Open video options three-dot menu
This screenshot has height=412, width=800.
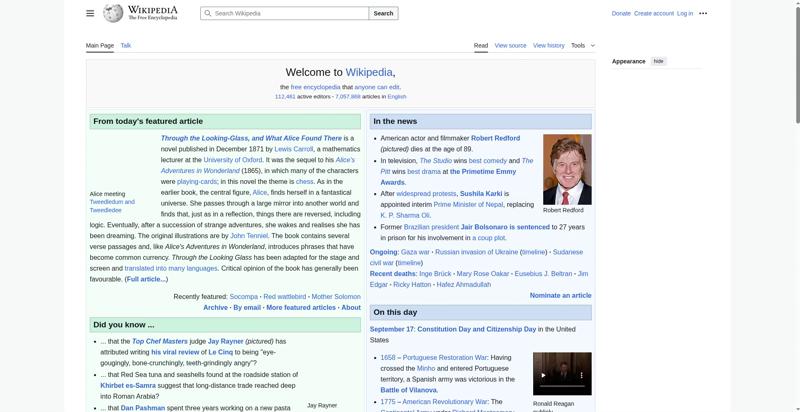click(x=581, y=375)
